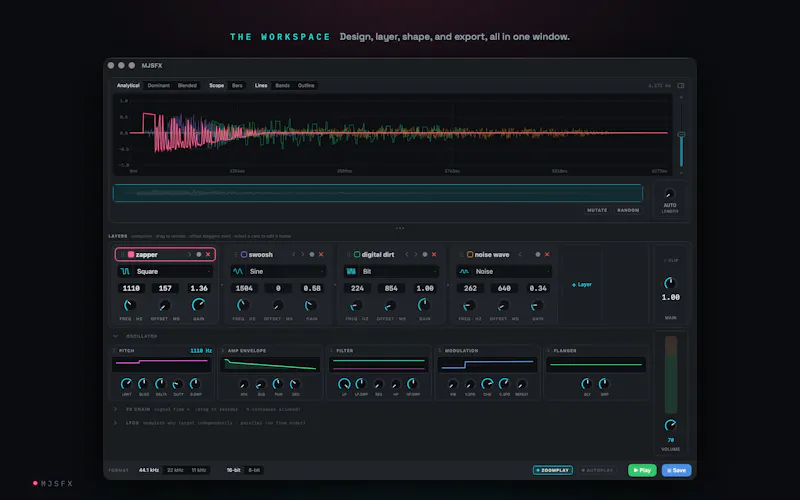Viewport: 800px width, 500px height.
Task: Move noise wave layer left with arrow
Action: click(x=520, y=255)
